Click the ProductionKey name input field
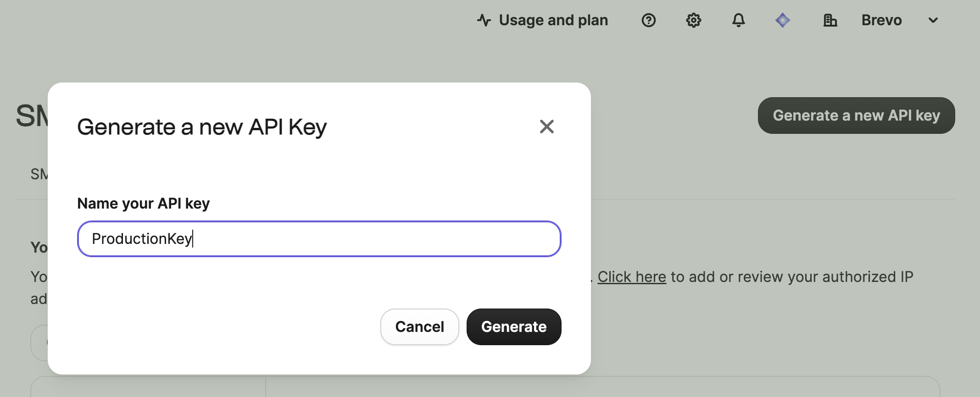The image size is (980, 397). pos(318,239)
